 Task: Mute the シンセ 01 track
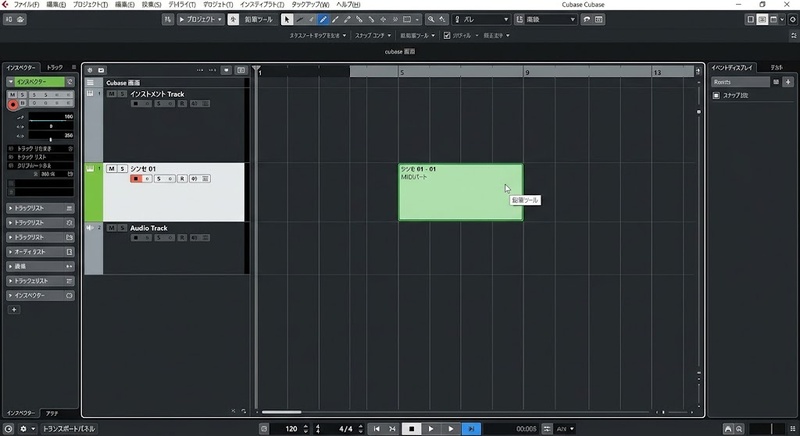pyautogui.click(x=111, y=169)
